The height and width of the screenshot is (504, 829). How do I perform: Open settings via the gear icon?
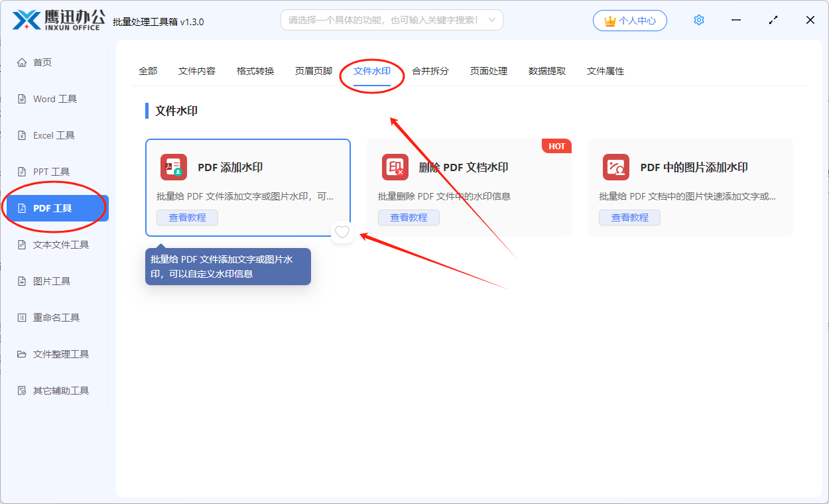(698, 21)
